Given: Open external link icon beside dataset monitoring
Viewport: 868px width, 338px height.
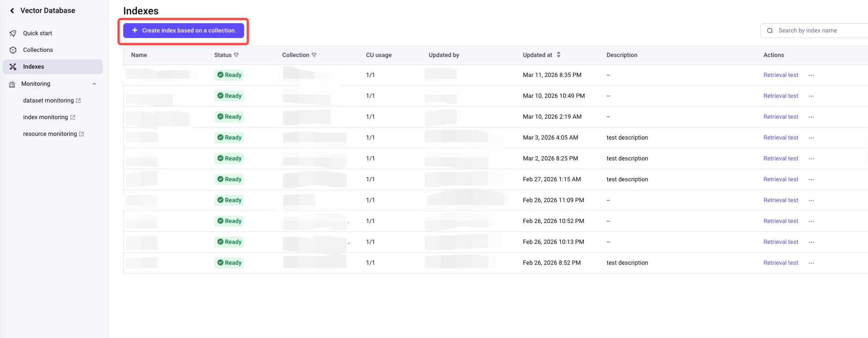Looking at the screenshot, I should [x=78, y=101].
